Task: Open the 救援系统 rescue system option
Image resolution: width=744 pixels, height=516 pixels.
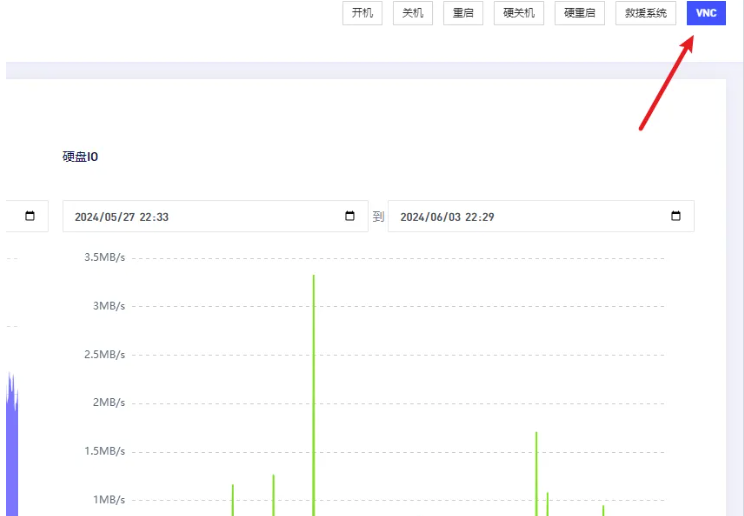Action: 646,13
